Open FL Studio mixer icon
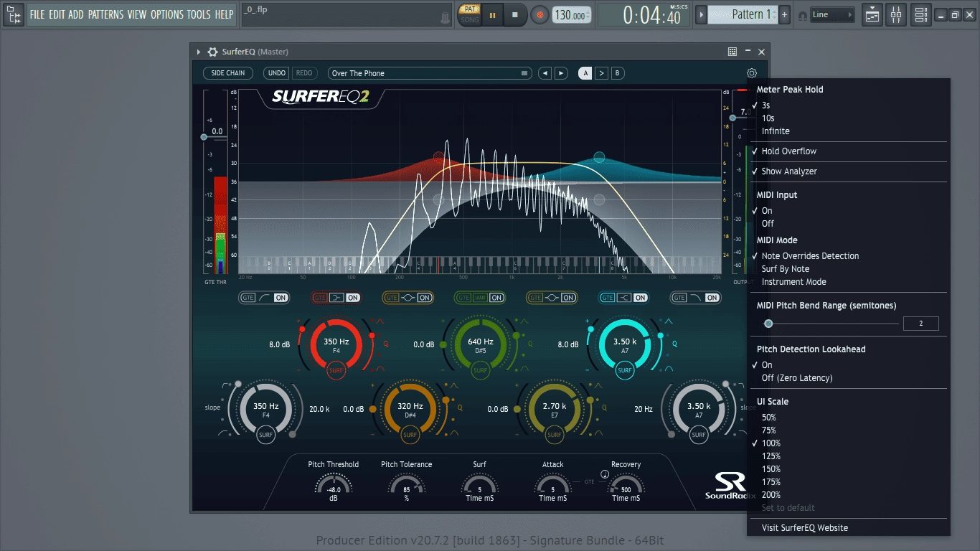 click(x=896, y=14)
